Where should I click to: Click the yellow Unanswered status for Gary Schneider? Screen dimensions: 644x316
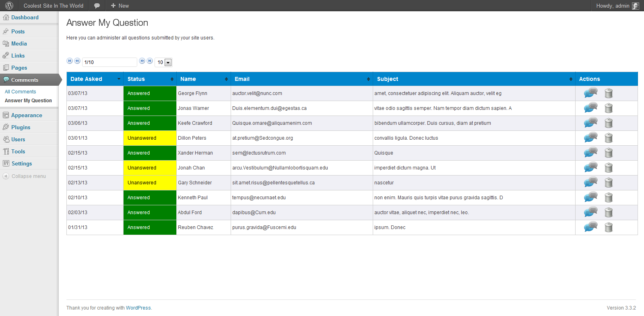[150, 183]
